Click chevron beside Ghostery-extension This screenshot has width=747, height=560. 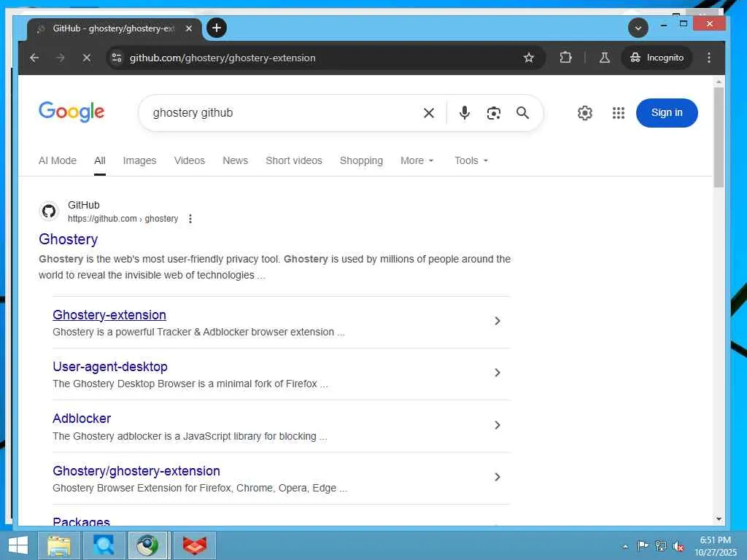coord(497,321)
